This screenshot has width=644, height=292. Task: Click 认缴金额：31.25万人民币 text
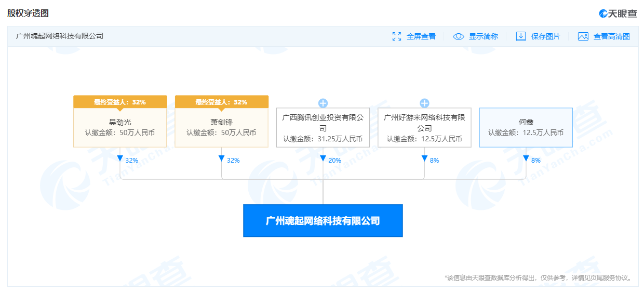[x=323, y=139]
